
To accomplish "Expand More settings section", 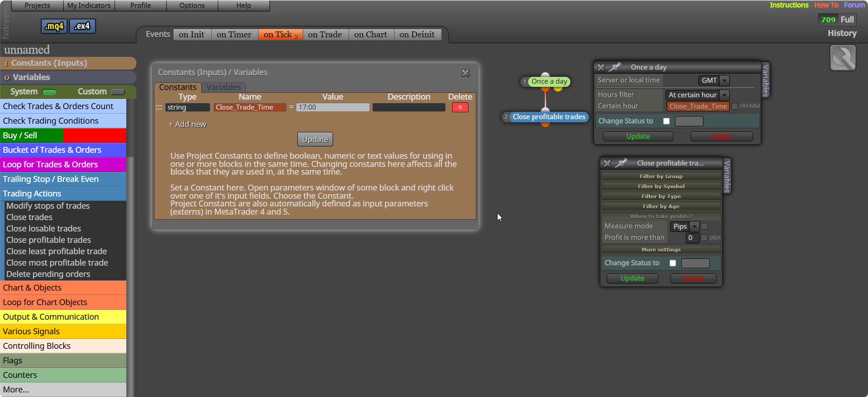I will [x=661, y=250].
